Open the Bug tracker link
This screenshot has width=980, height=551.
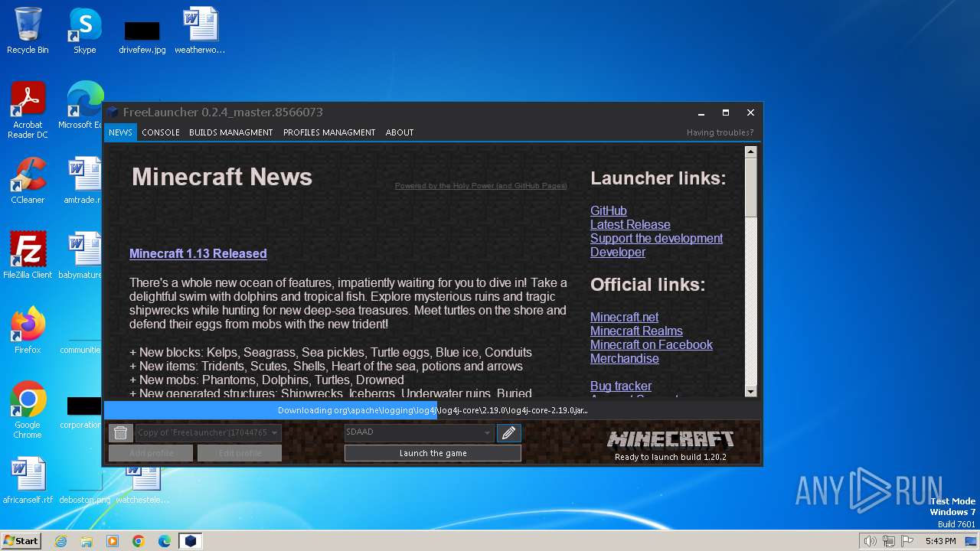[x=621, y=386]
